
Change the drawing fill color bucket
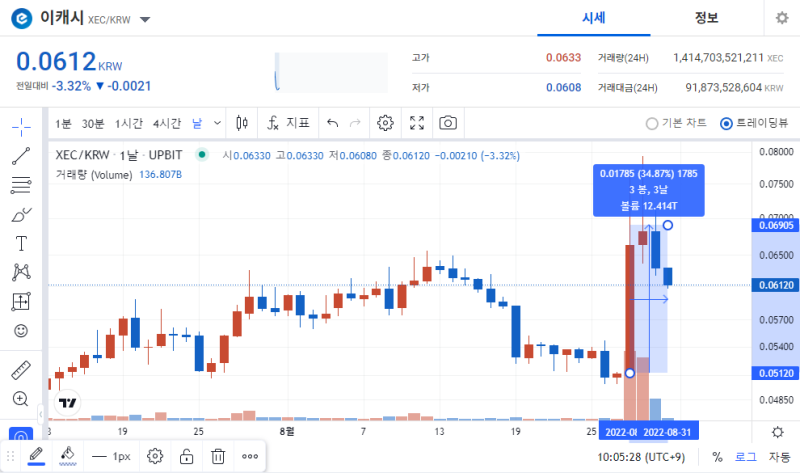(x=67, y=456)
